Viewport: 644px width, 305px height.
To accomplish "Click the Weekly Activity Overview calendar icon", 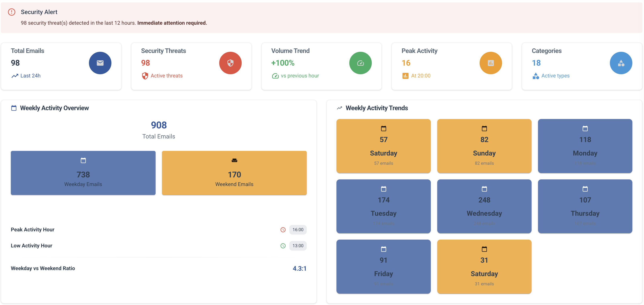I will (14, 108).
